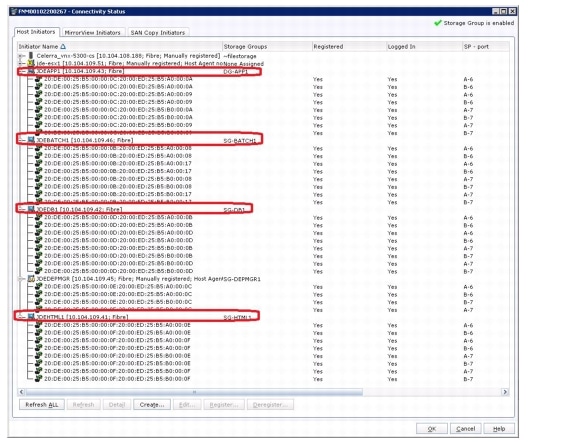Click the JDEHTML1 host computer icon

click(x=31, y=317)
